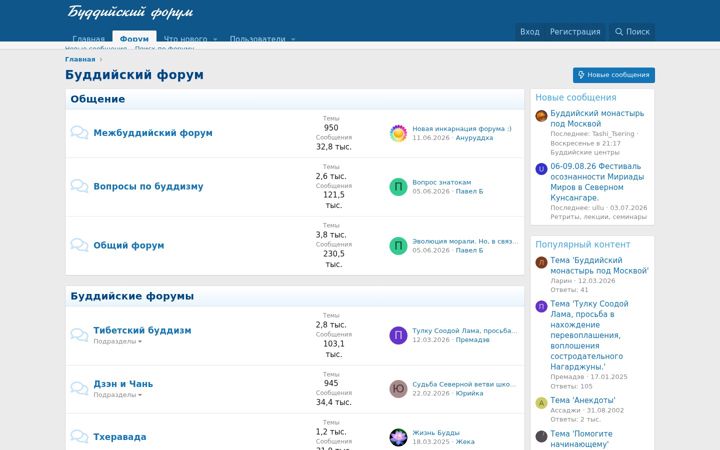Click Буддийские центры category link
Screen dimensions: 720x450
pos(585,152)
